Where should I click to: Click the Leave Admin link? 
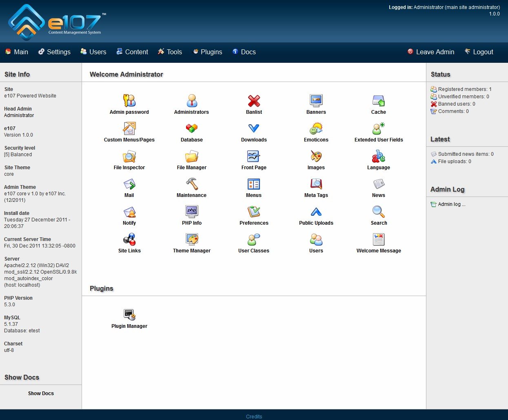click(431, 52)
